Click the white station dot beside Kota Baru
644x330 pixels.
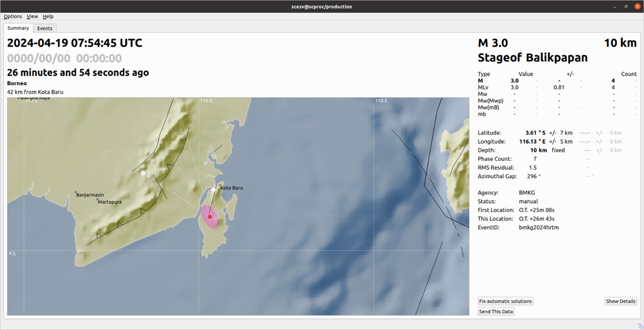pos(214,189)
